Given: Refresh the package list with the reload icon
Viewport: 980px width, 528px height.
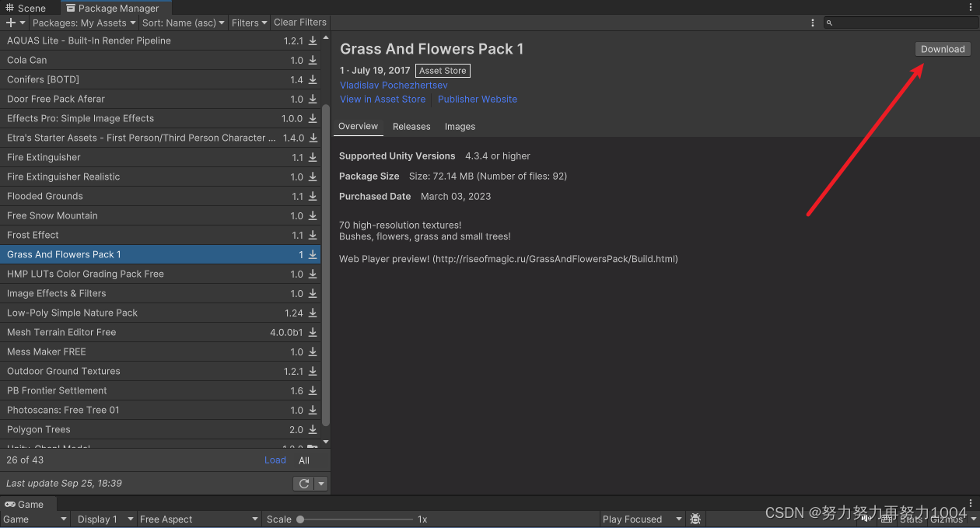Looking at the screenshot, I should tap(304, 484).
